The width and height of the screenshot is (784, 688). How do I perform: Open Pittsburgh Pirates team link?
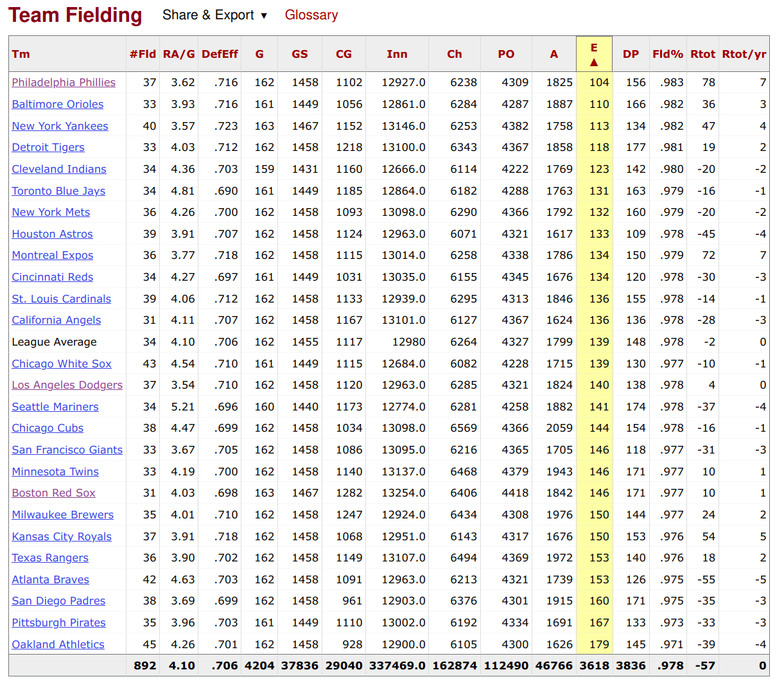pyautogui.click(x=59, y=622)
